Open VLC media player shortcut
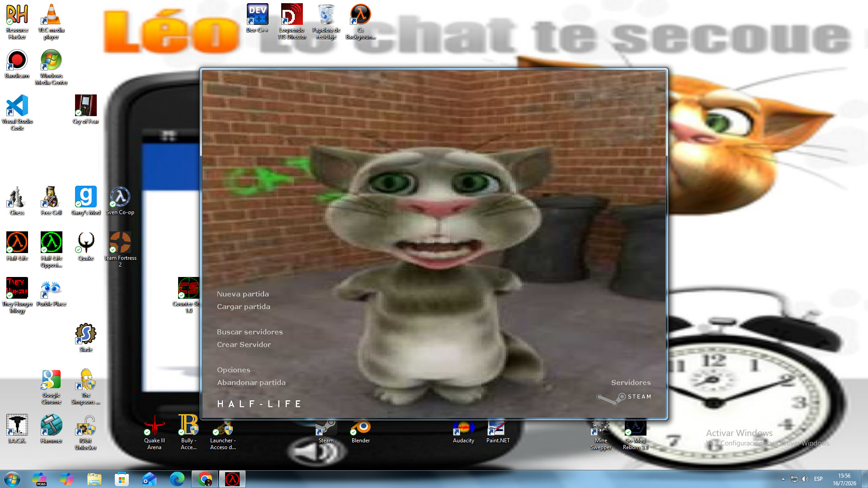The image size is (868, 488). [51, 21]
